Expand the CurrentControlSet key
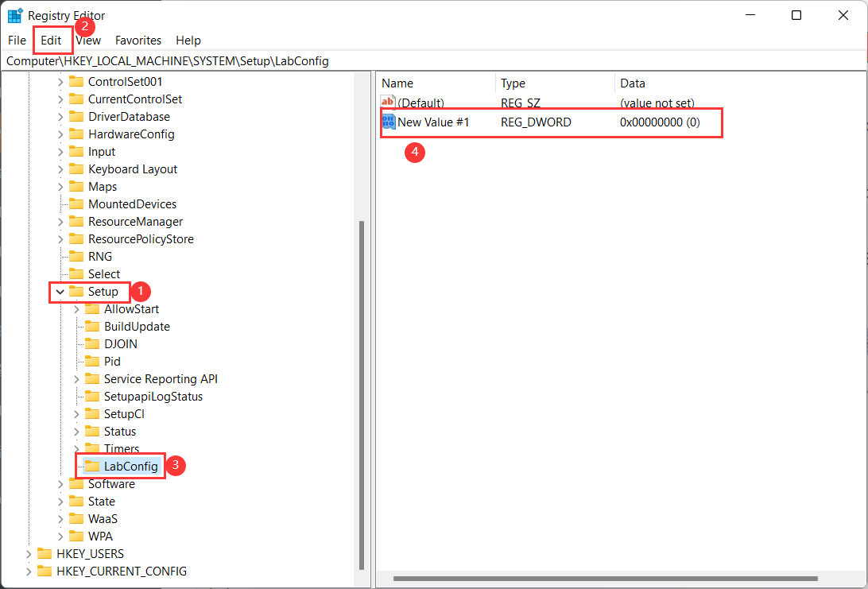The width and height of the screenshot is (868, 589). click(61, 99)
